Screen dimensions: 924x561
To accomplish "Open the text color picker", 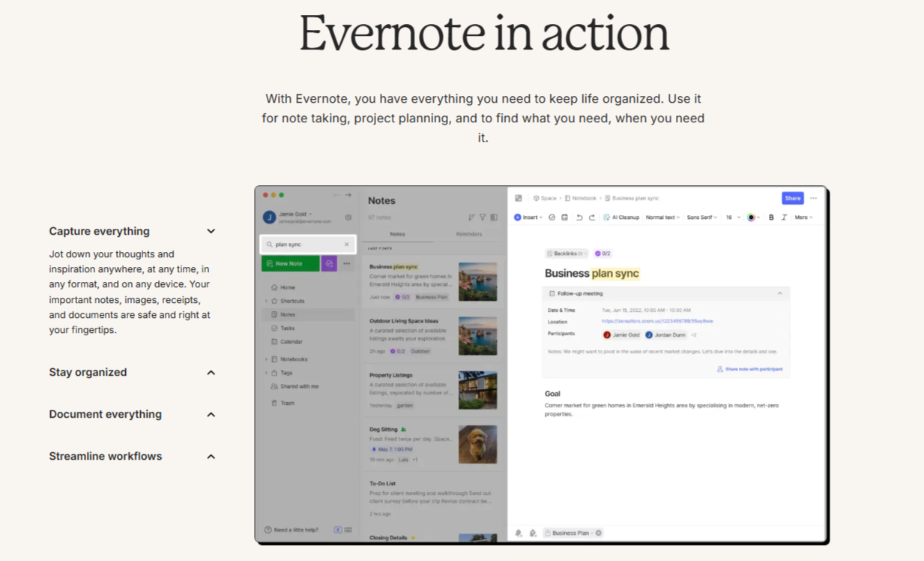I will click(x=753, y=217).
